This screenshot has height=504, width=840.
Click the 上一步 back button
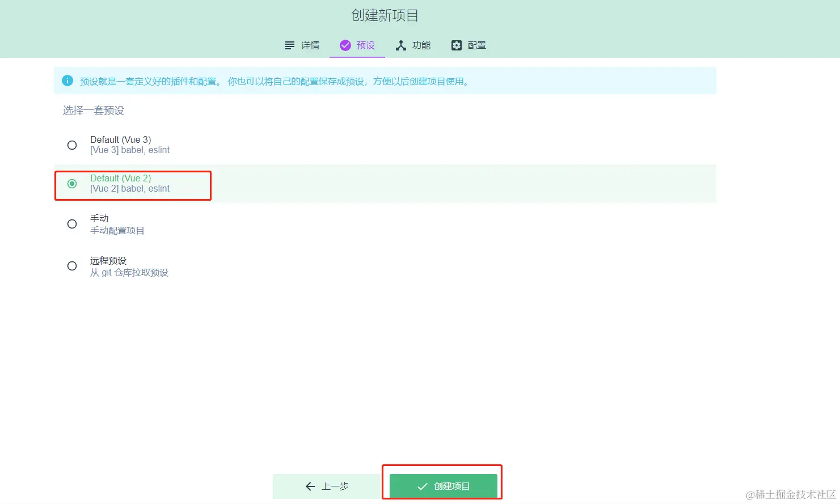(327, 486)
